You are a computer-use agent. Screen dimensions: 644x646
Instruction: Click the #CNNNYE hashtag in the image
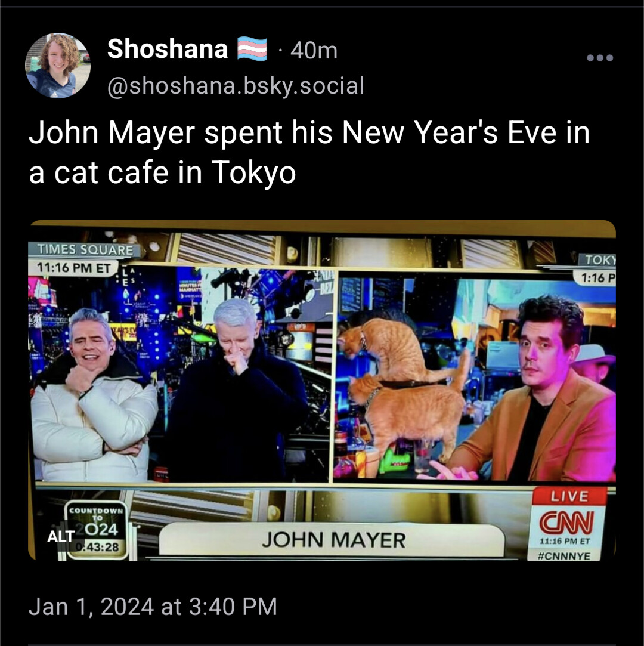coord(565,556)
